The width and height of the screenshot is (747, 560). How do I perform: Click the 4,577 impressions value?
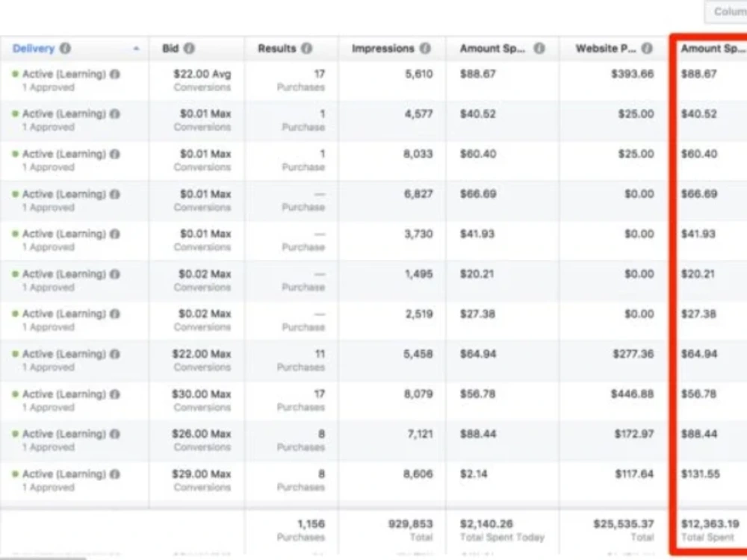419,114
